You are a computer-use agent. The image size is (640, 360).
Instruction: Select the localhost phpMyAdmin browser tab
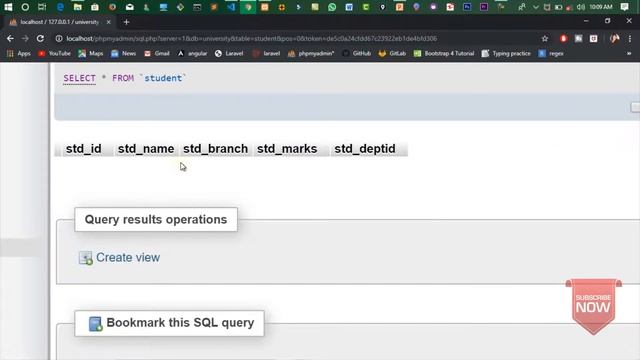point(59,22)
